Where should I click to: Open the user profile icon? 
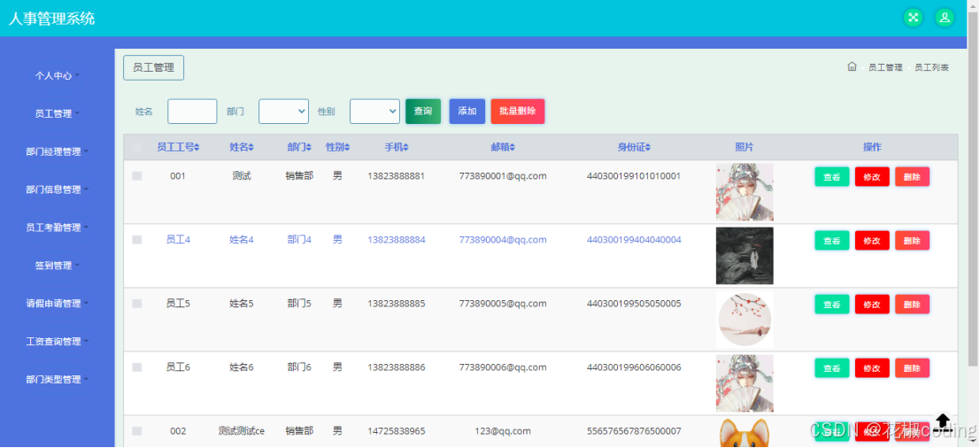point(945,18)
